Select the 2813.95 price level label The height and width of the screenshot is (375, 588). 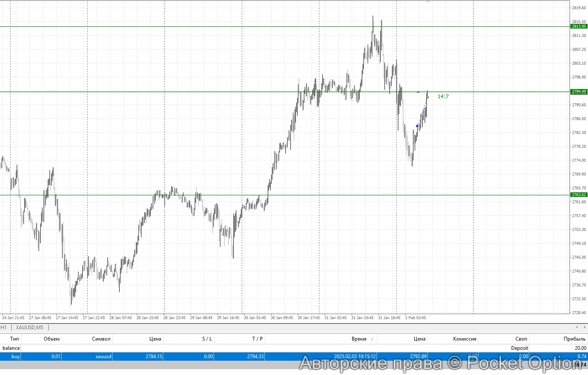[579, 26]
